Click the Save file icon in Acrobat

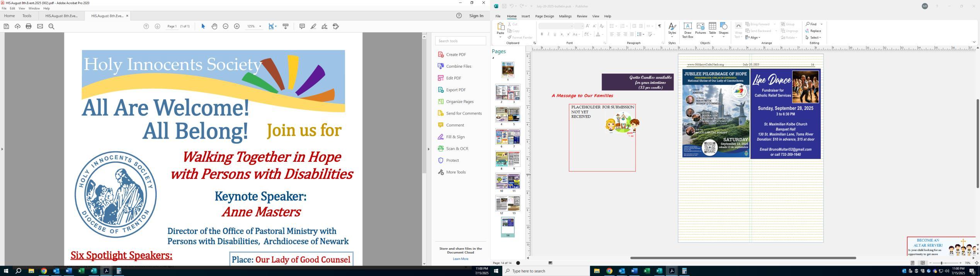click(6, 26)
